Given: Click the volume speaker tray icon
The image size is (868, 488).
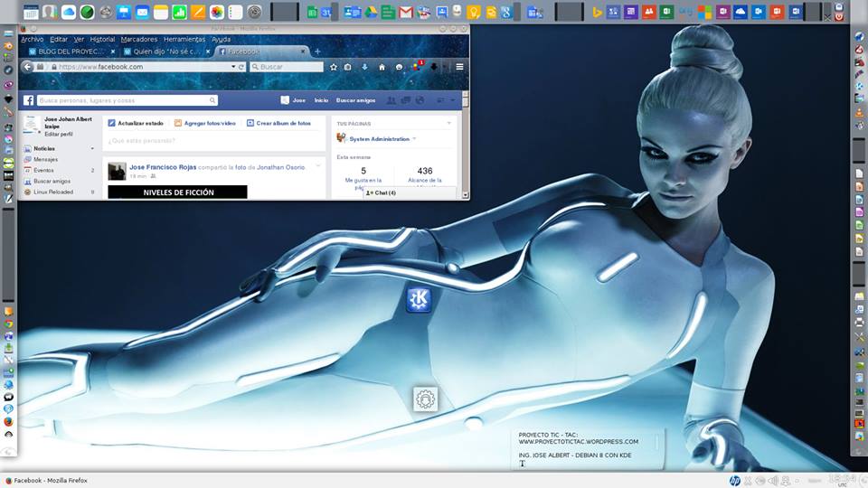Looking at the screenshot, I should (x=773, y=481).
